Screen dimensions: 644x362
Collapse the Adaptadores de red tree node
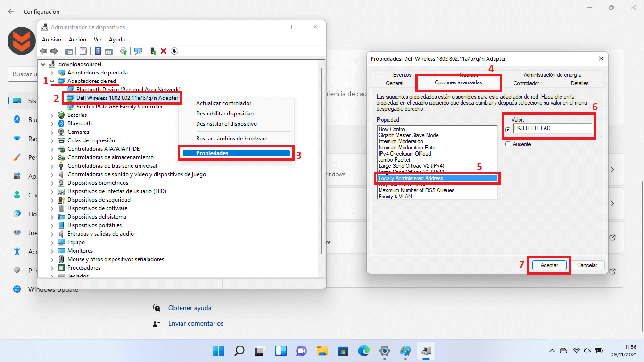tap(52, 81)
